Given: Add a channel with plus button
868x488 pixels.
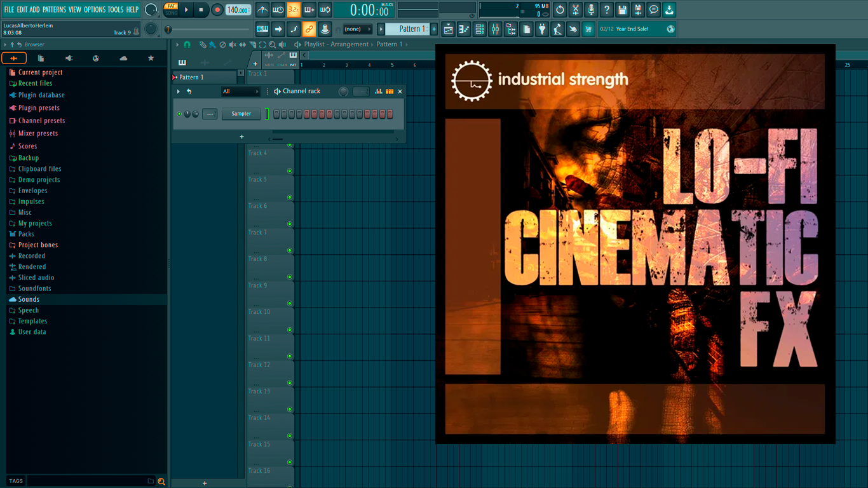Looking at the screenshot, I should pyautogui.click(x=241, y=137).
